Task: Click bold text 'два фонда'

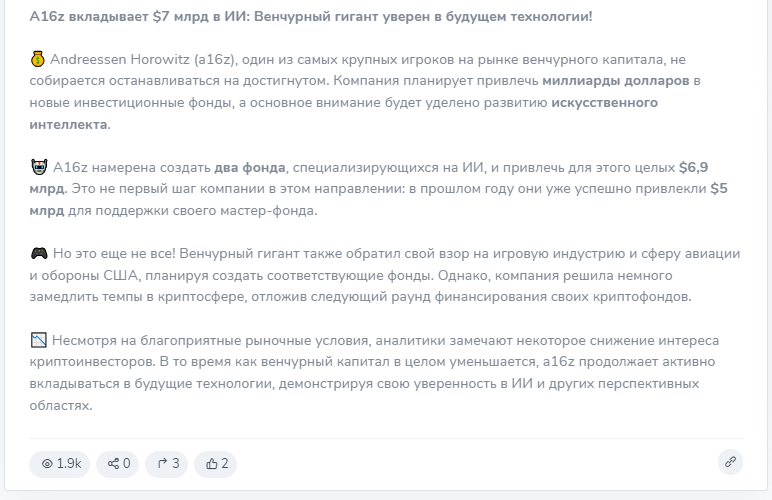Action: [250, 167]
